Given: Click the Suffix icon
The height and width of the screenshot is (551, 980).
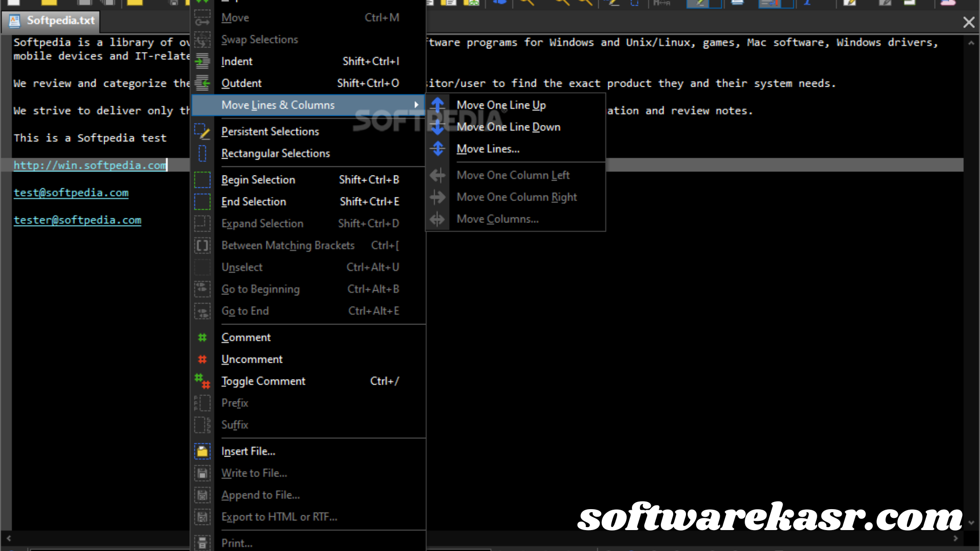Looking at the screenshot, I should point(202,425).
